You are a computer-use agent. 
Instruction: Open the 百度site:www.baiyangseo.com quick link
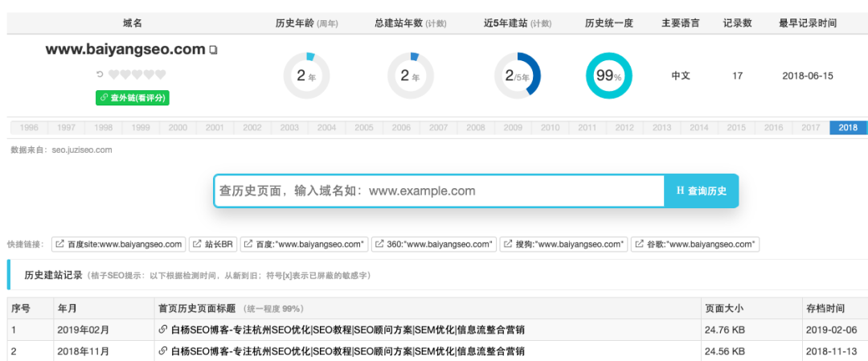[x=119, y=244]
